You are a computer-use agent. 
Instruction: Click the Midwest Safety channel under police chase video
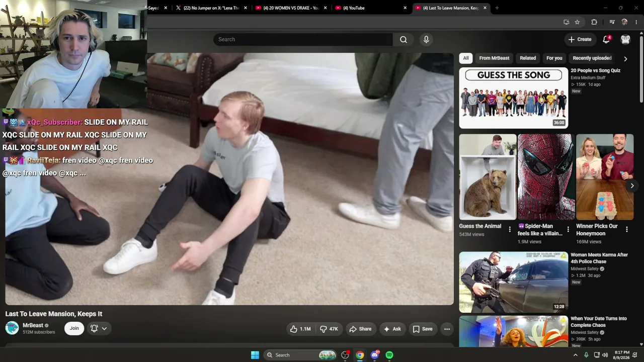click(585, 269)
